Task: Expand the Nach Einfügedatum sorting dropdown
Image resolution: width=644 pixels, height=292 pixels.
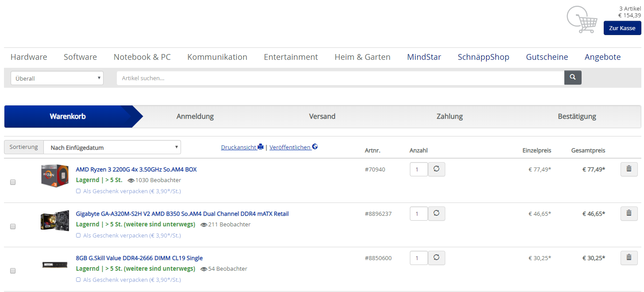Action: point(112,148)
